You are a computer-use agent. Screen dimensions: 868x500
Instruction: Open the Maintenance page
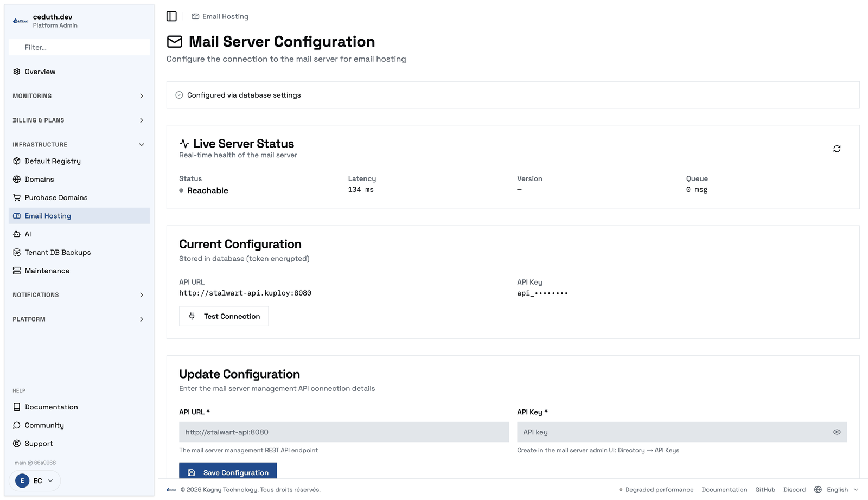tap(79, 271)
